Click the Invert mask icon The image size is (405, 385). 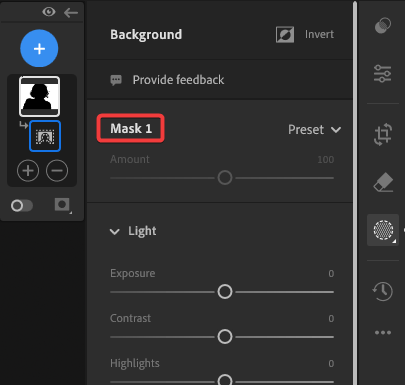[x=285, y=35]
